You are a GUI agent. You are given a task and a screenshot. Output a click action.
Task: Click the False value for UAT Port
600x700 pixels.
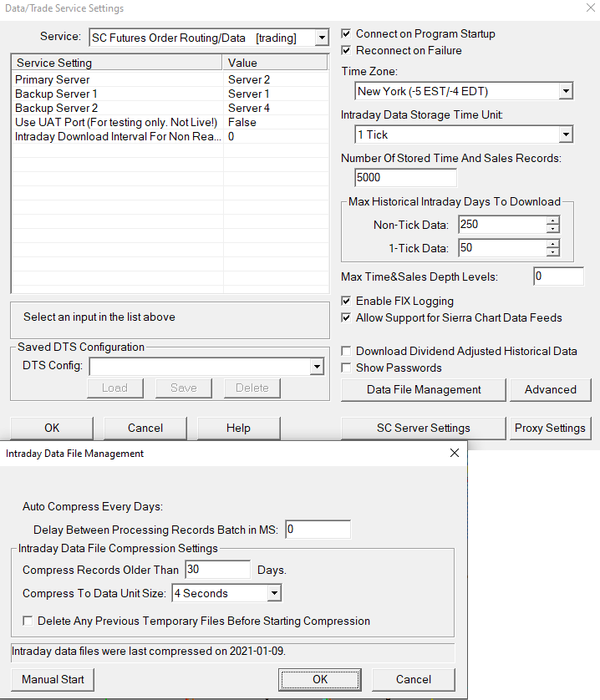point(242,122)
